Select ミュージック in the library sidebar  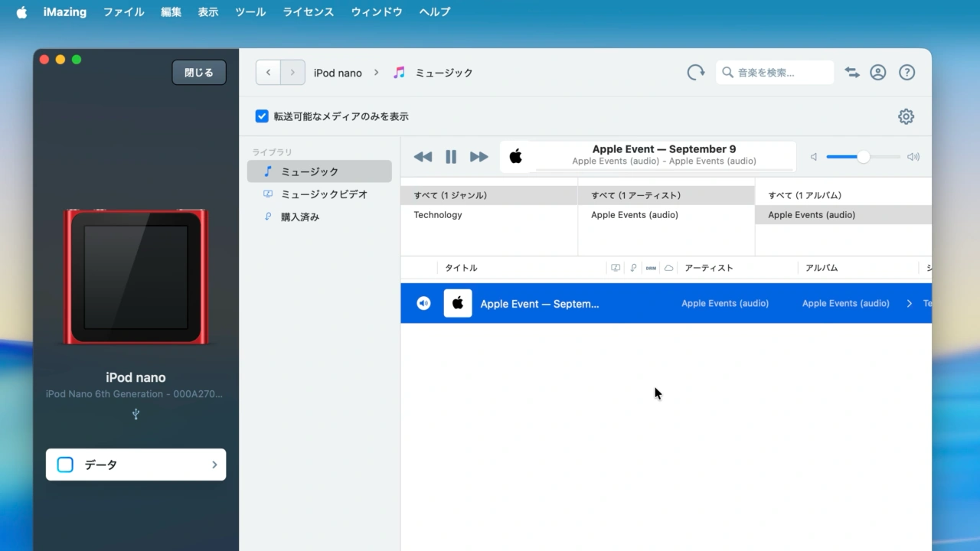click(x=319, y=171)
